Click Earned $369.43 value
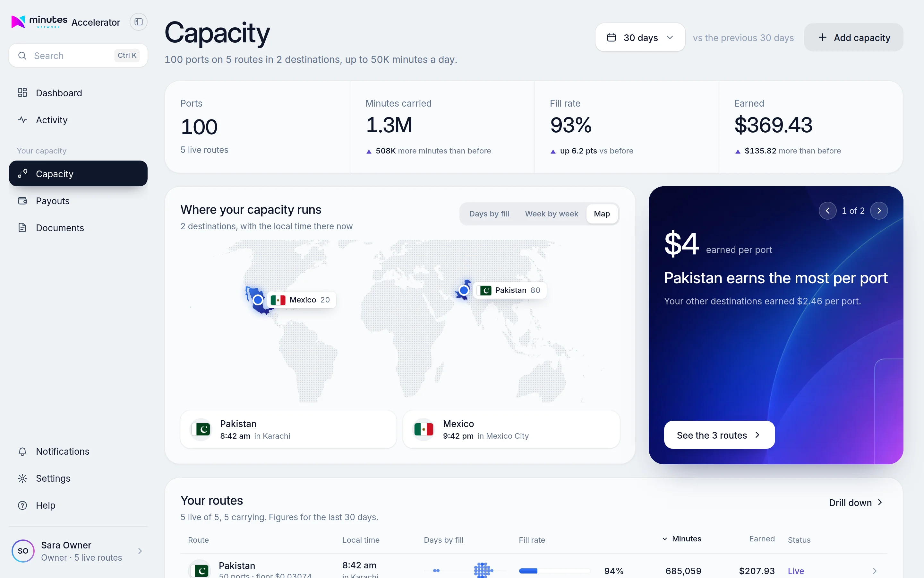The height and width of the screenshot is (578, 924). point(773,125)
